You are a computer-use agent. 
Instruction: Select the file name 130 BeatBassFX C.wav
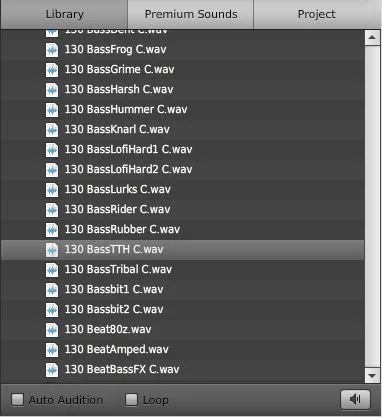[122, 369]
